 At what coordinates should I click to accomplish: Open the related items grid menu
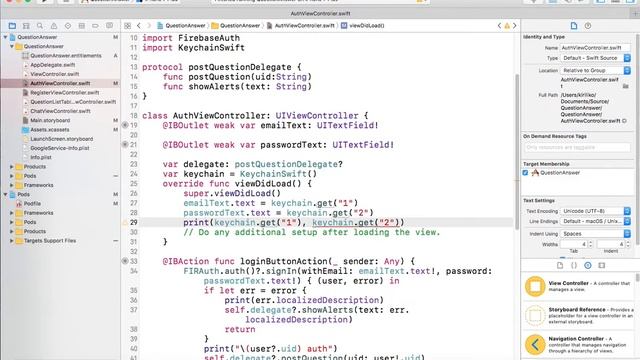127,26
